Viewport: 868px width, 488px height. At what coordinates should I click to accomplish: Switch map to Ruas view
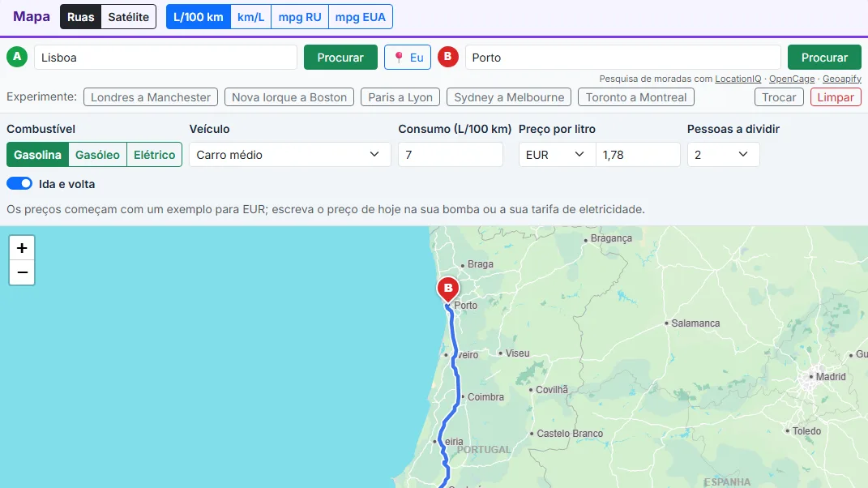[81, 16]
